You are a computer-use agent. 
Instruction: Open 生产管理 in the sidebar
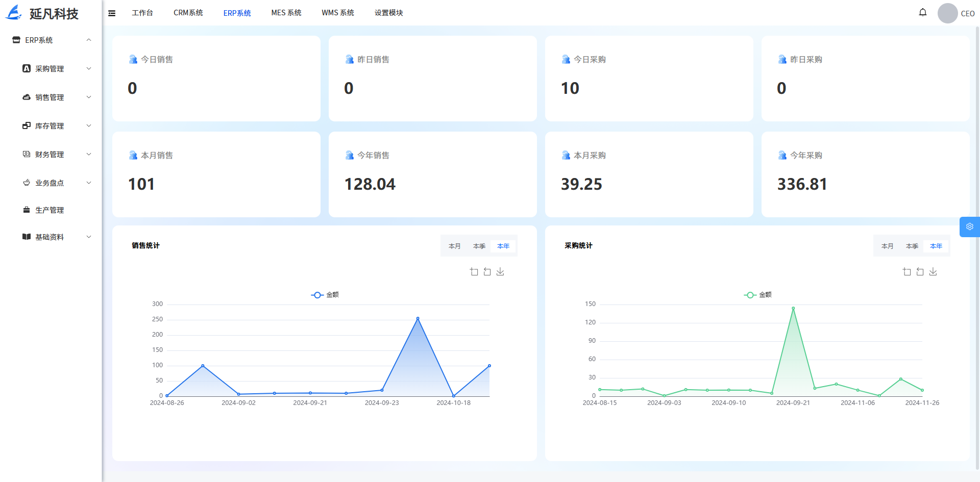(50, 210)
